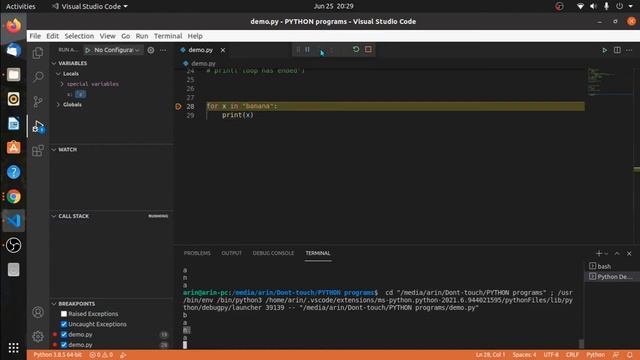This screenshot has width=640, height=360.
Task: Enable the Raised Exceptions breakpoint
Action: pos(64,314)
